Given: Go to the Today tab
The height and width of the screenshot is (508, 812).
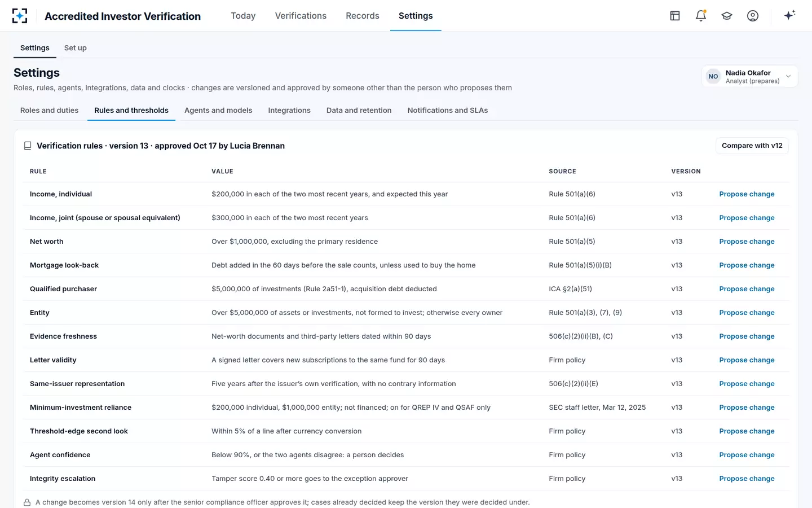Looking at the screenshot, I should pos(243,16).
